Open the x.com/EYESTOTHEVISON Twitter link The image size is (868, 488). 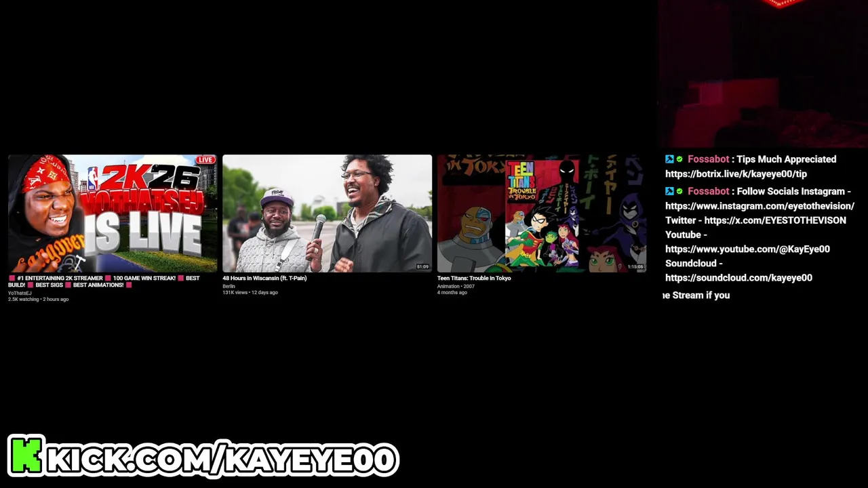click(775, 220)
